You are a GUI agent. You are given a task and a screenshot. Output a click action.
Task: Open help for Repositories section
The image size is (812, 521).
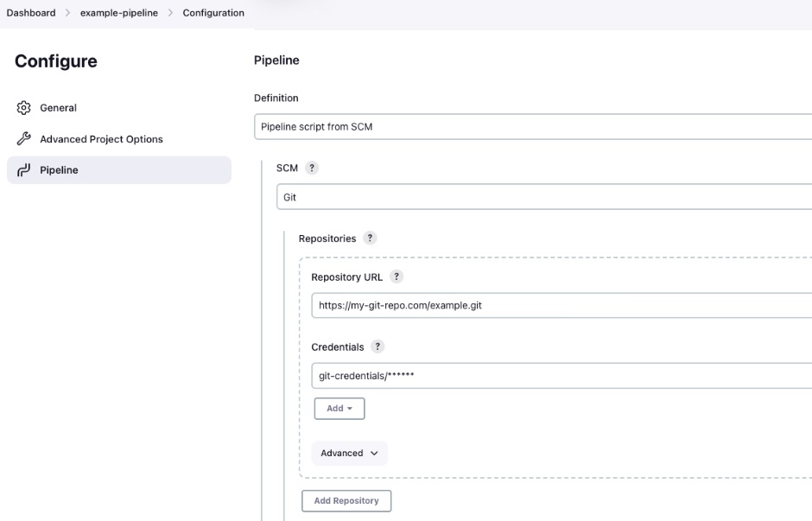pyautogui.click(x=370, y=238)
